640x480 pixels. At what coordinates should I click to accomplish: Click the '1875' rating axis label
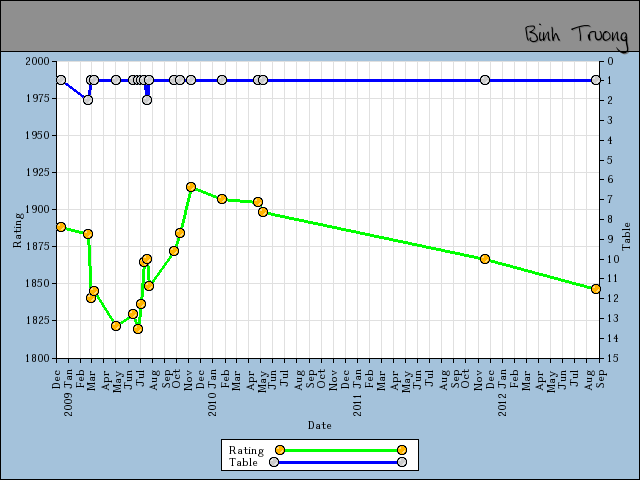pos(37,247)
